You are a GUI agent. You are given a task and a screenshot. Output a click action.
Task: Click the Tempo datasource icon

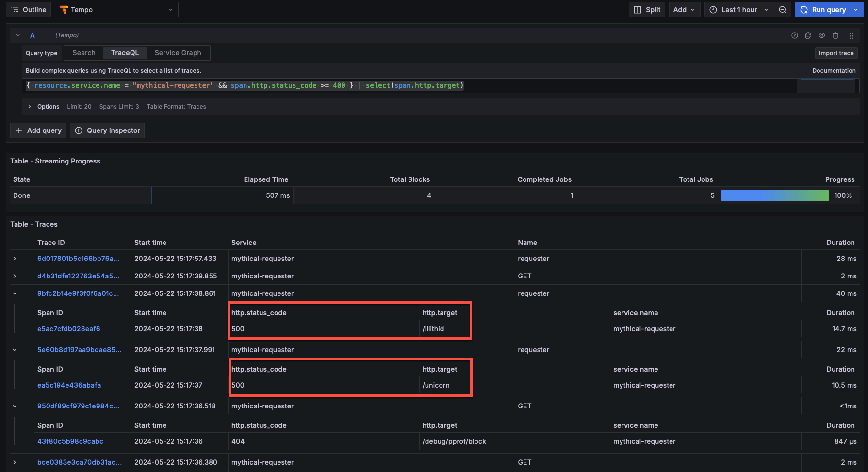click(x=65, y=9)
